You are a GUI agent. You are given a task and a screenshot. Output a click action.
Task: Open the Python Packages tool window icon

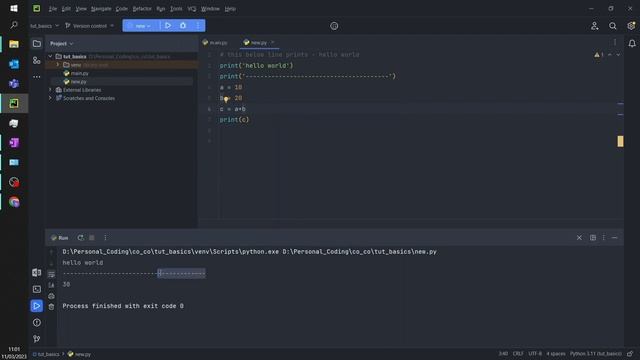(37, 273)
